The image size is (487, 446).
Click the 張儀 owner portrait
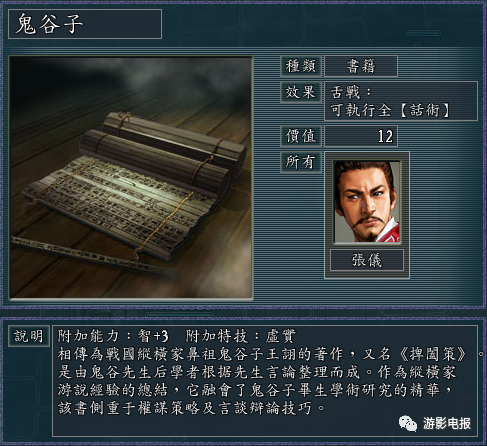pos(367,202)
